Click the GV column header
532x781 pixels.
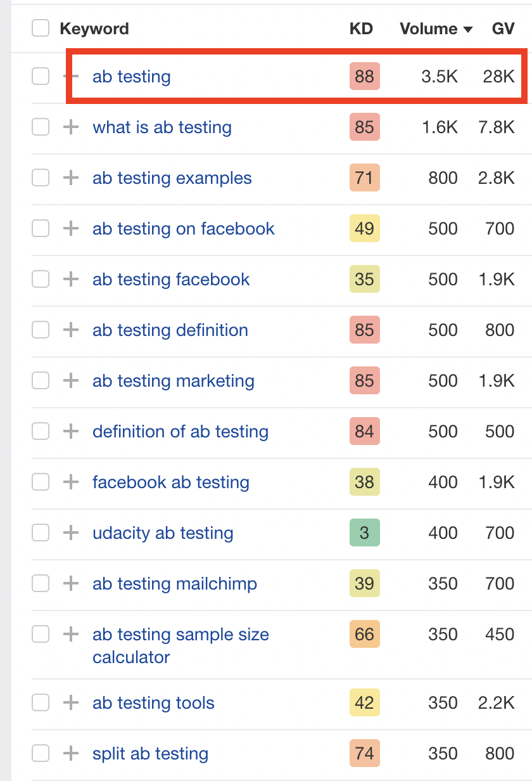click(x=503, y=29)
